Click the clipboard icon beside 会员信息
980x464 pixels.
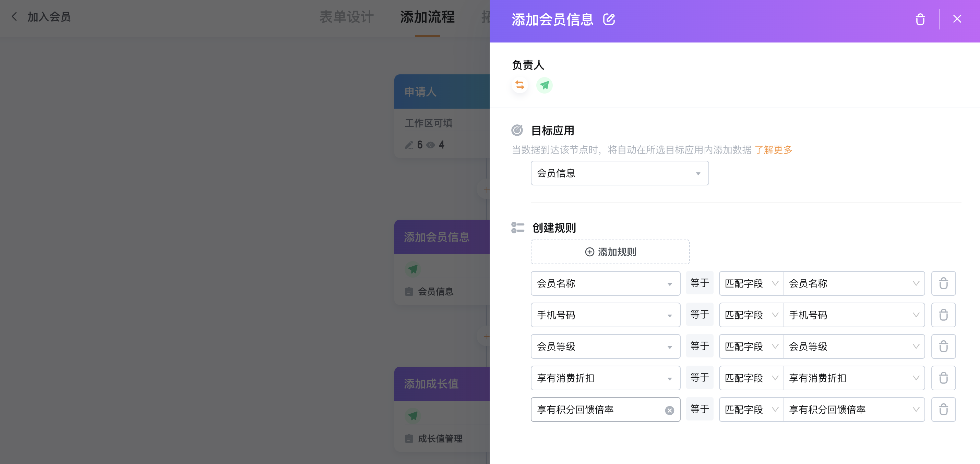pyautogui.click(x=409, y=292)
